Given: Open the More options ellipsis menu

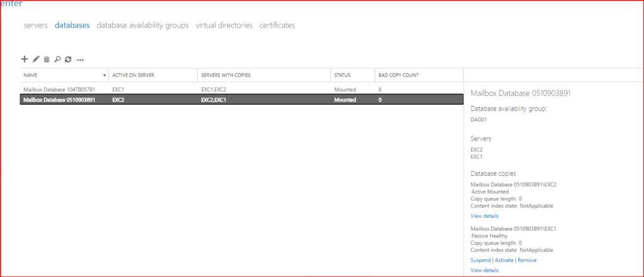Looking at the screenshot, I should [80, 60].
